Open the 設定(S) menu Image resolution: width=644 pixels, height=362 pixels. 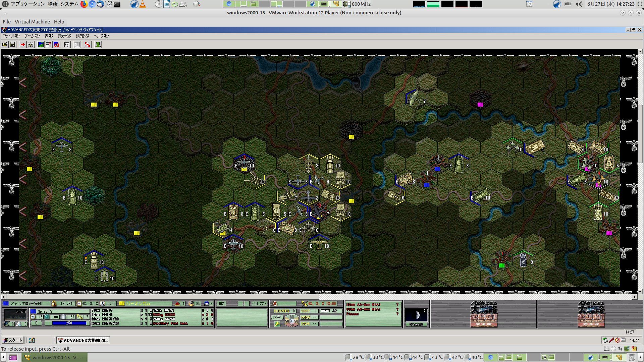tap(82, 36)
